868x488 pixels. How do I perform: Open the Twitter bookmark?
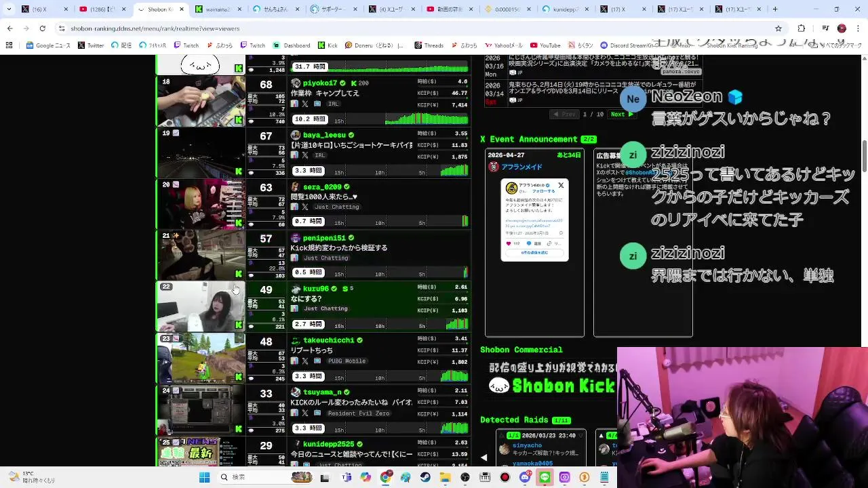tap(91, 45)
